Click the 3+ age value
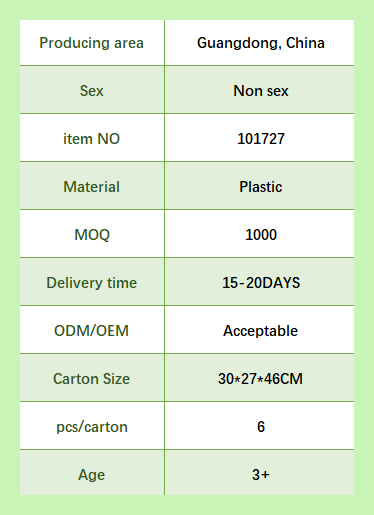This screenshot has width=374, height=515. [x=261, y=475]
